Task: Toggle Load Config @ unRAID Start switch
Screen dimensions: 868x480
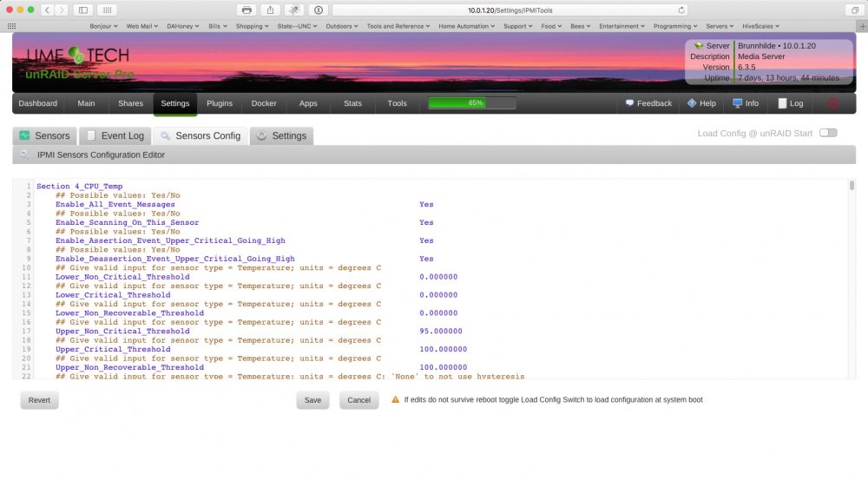Action: coord(828,133)
